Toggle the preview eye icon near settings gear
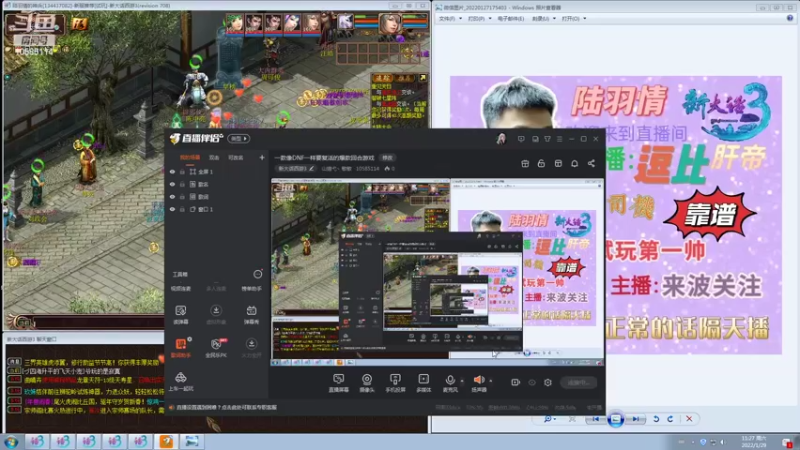The width and height of the screenshot is (800, 450). [532, 382]
